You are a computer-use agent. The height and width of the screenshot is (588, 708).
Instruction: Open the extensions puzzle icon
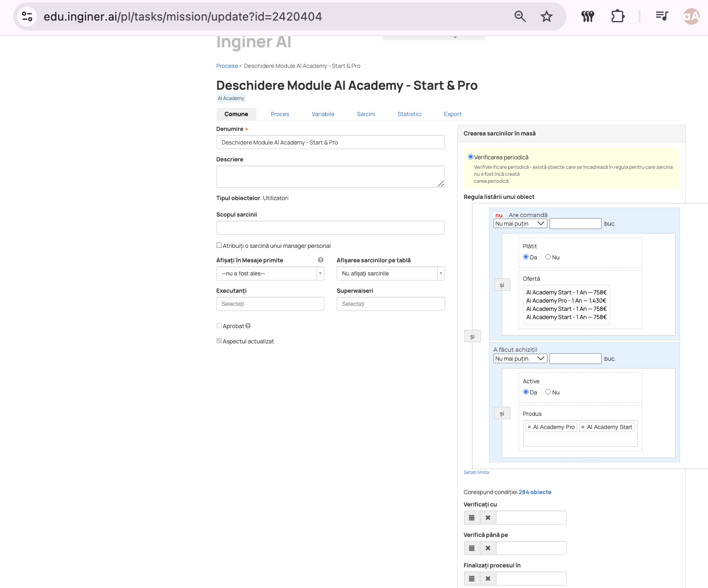point(617,16)
